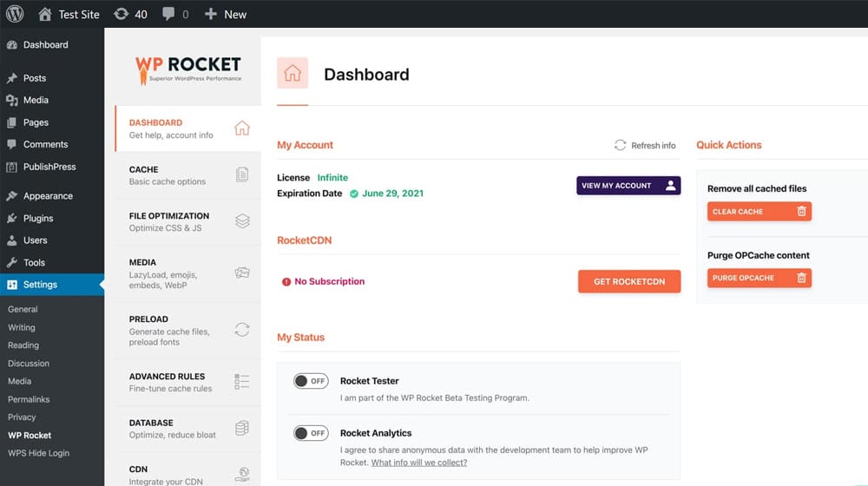
Task: Open the updates icon showing 40
Action: pos(122,14)
